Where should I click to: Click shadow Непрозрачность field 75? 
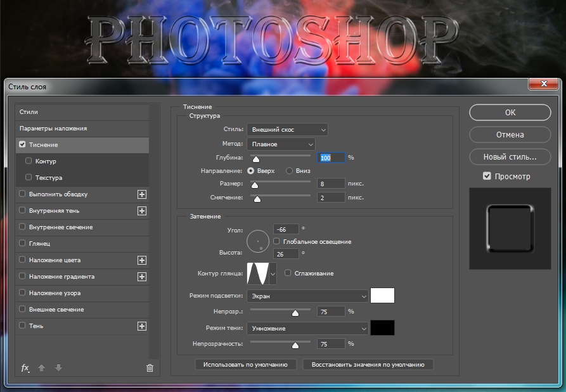click(331, 344)
